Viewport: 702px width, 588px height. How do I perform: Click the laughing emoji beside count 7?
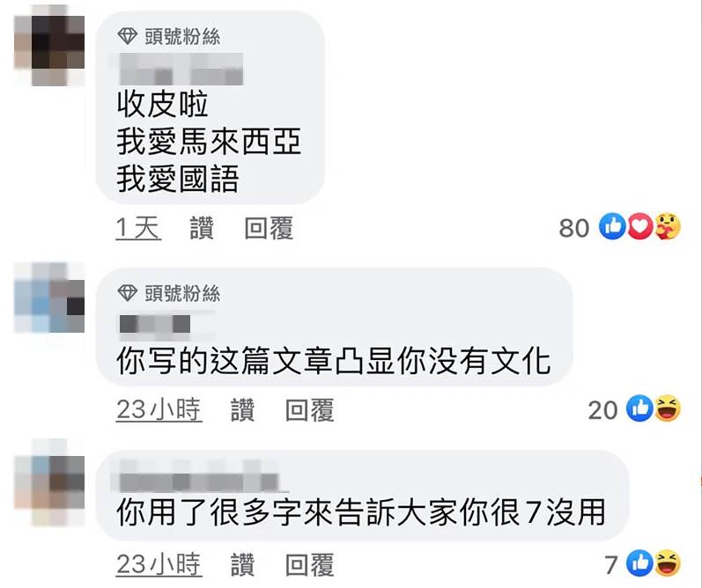coord(668,563)
